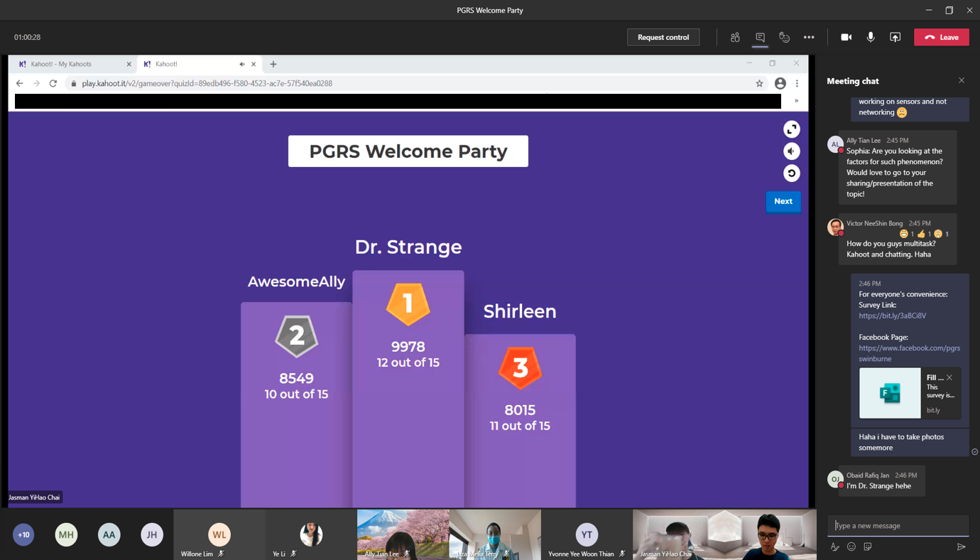Click the Kahoot replay circular arrow icon
This screenshot has height=560, width=980.
pos(791,173)
